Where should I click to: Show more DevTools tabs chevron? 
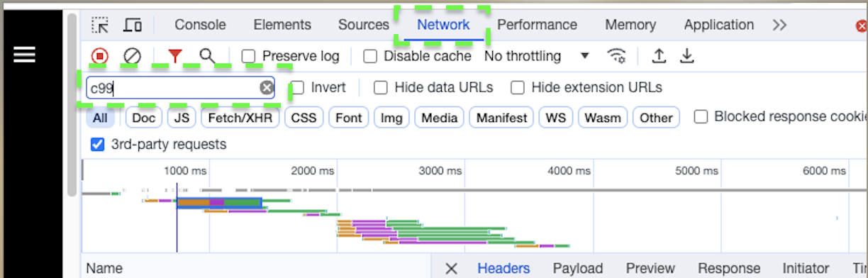point(779,25)
